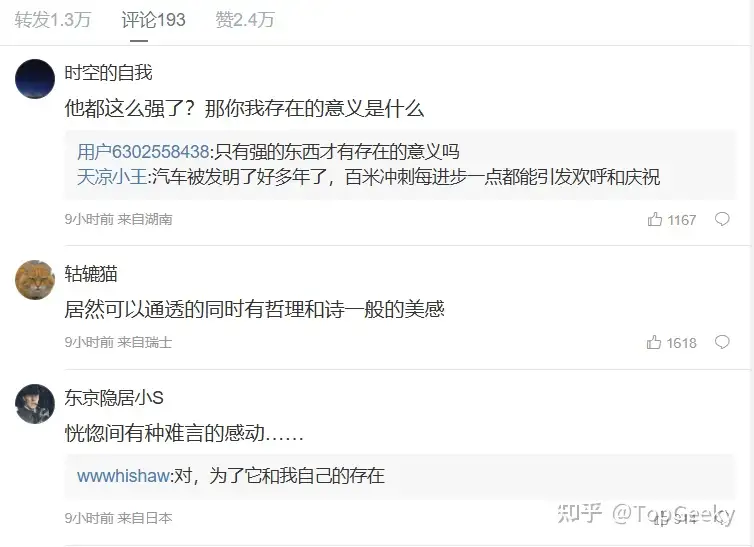Open replier wwwhishaw's profile

123,476
